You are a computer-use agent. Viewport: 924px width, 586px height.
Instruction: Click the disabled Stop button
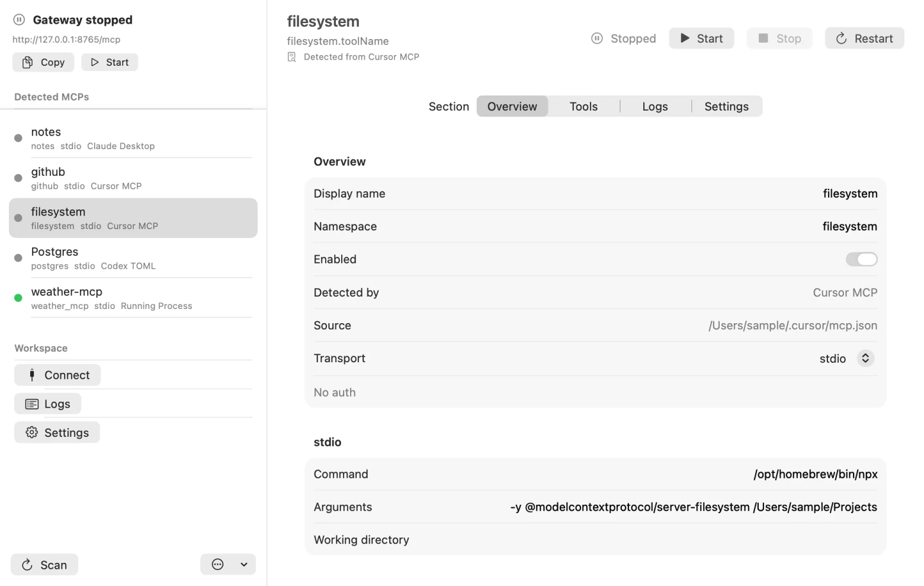click(x=779, y=38)
